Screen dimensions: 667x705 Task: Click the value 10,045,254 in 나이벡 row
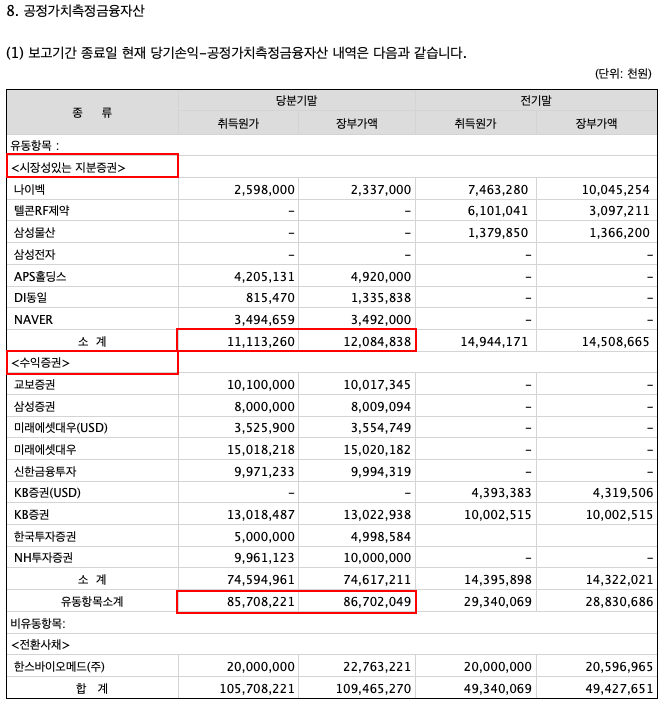tap(615, 190)
